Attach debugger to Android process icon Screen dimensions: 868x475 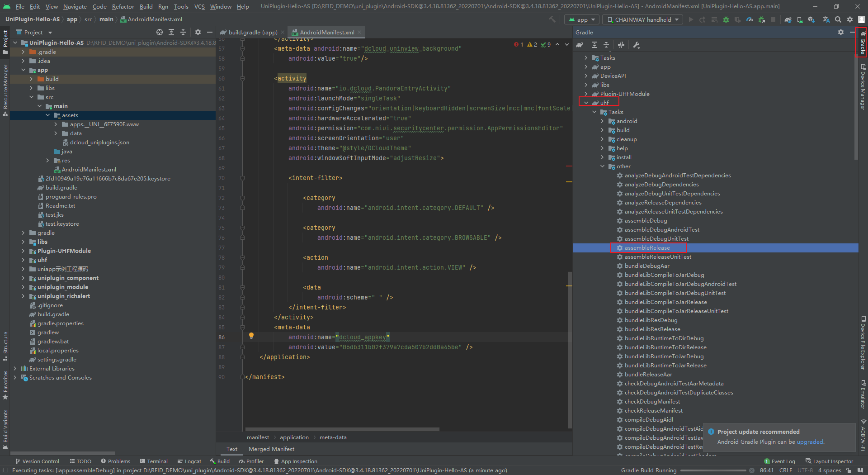tap(762, 19)
